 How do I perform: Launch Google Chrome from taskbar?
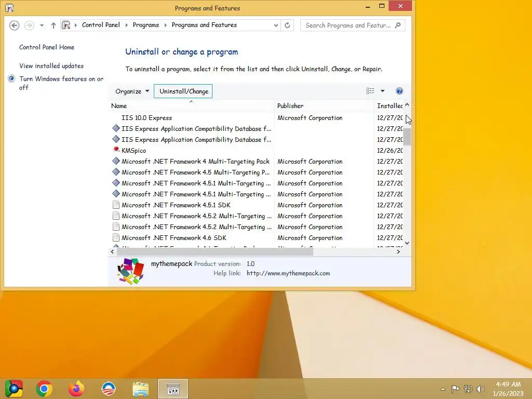pos(44,389)
